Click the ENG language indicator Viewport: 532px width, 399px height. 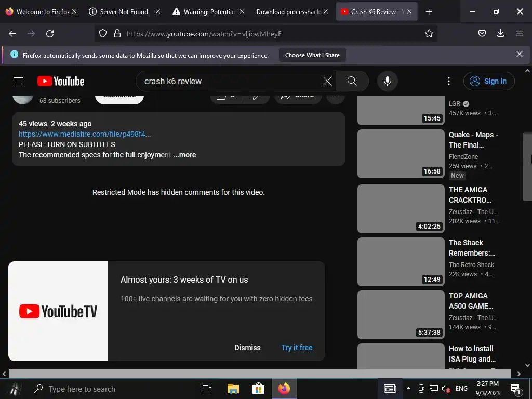point(461,389)
